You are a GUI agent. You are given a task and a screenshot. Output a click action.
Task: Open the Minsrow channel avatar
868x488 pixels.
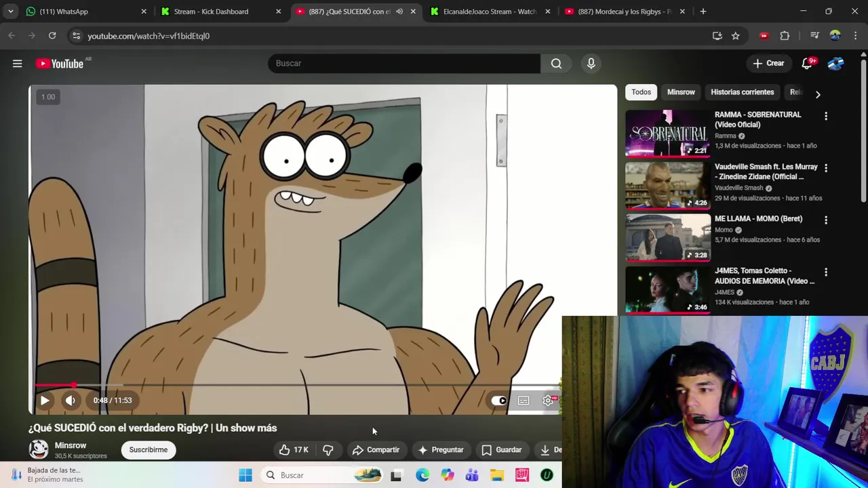tap(39, 449)
